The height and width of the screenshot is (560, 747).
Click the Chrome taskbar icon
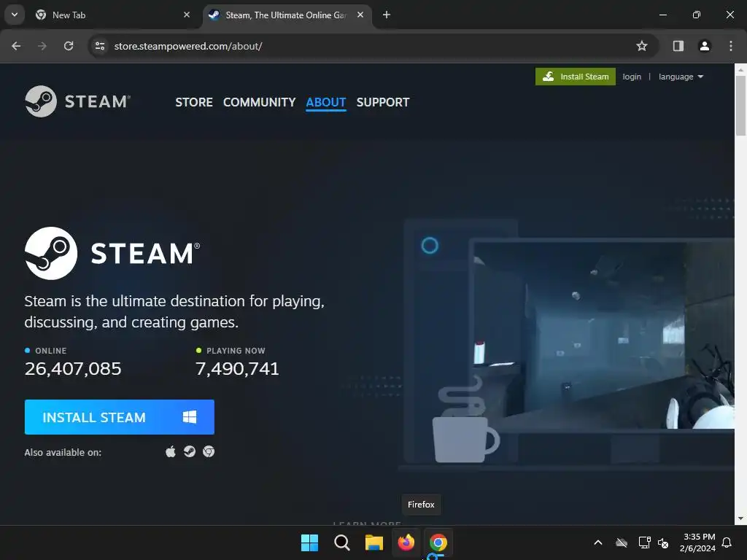[438, 542]
